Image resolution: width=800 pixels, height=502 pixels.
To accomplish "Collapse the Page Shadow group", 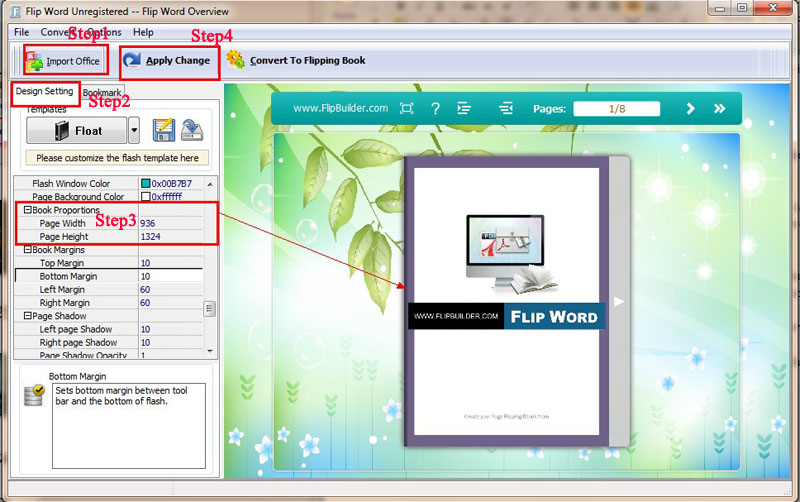I will [28, 316].
